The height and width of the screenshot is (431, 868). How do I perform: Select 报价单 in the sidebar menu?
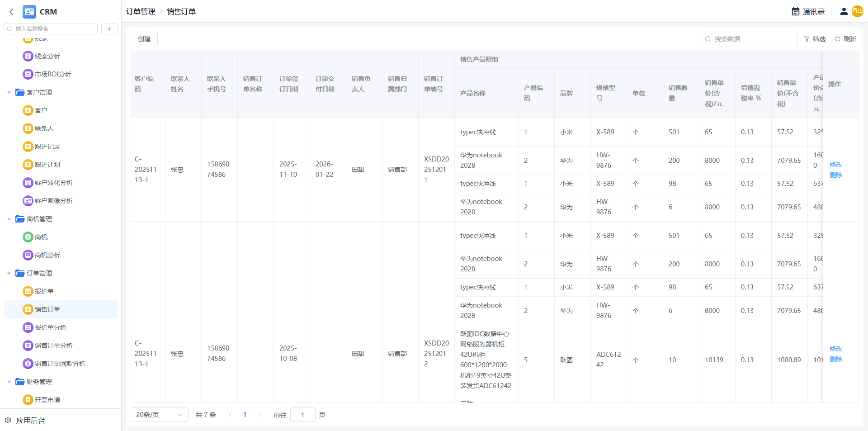[44, 291]
